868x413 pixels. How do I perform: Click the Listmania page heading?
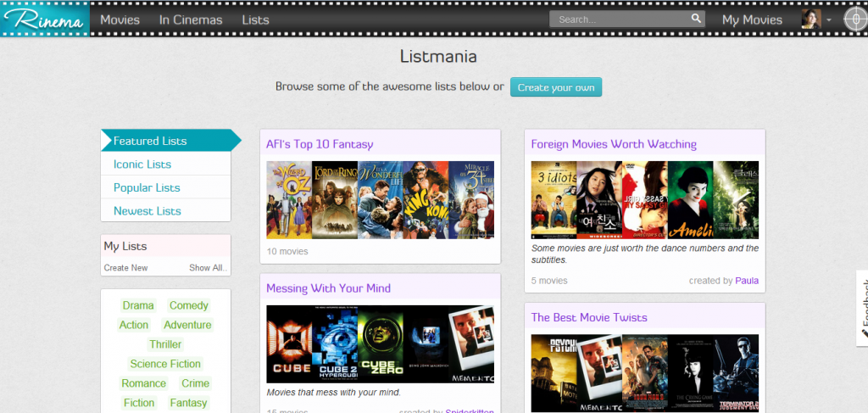[438, 57]
